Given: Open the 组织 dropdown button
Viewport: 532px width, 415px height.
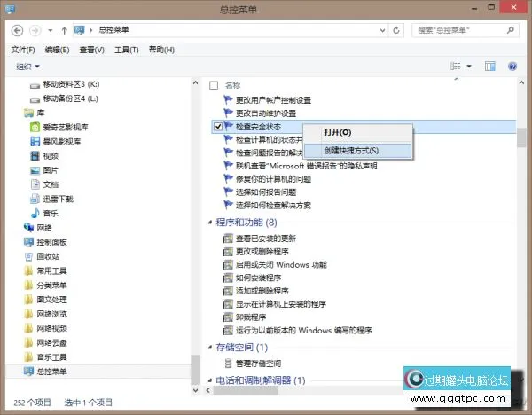Looking at the screenshot, I should click(27, 67).
